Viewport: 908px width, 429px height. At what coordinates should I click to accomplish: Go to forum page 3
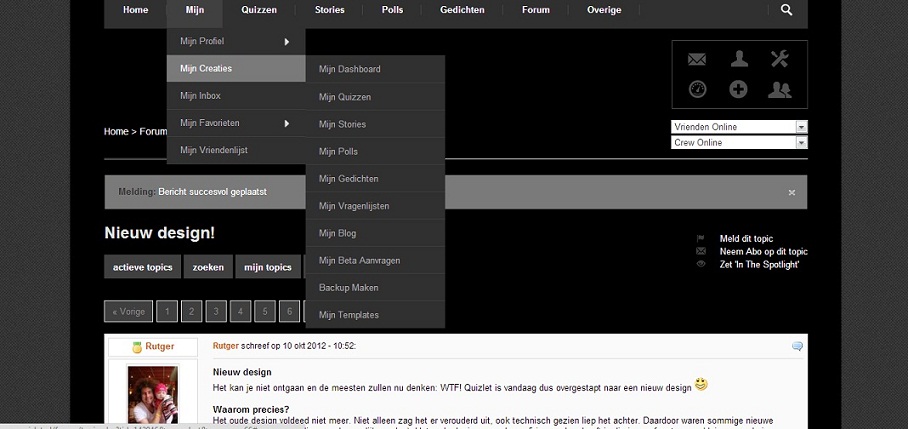pos(216,311)
